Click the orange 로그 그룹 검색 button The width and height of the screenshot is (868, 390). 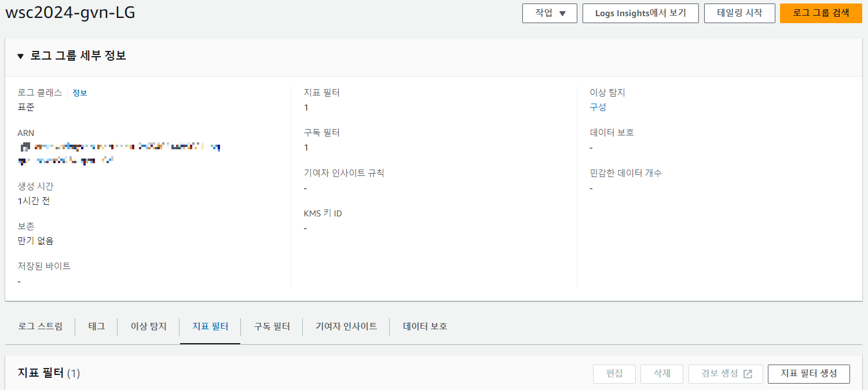821,13
